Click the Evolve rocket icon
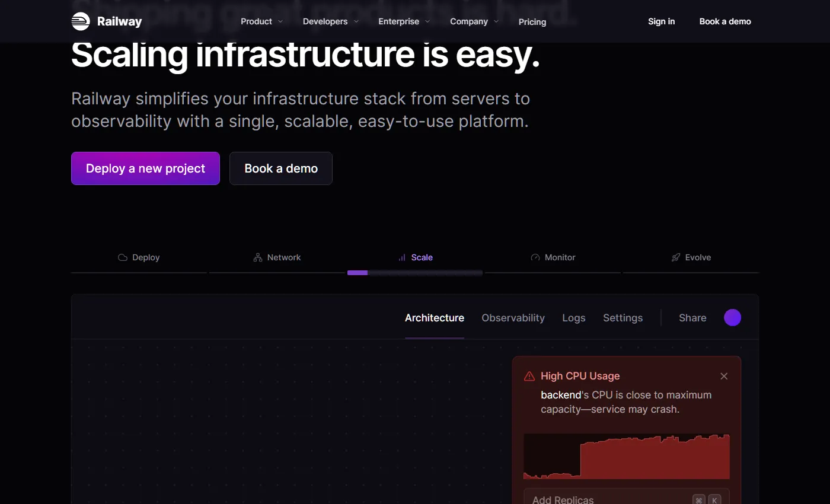Image resolution: width=830 pixels, height=504 pixels. pyautogui.click(x=676, y=257)
